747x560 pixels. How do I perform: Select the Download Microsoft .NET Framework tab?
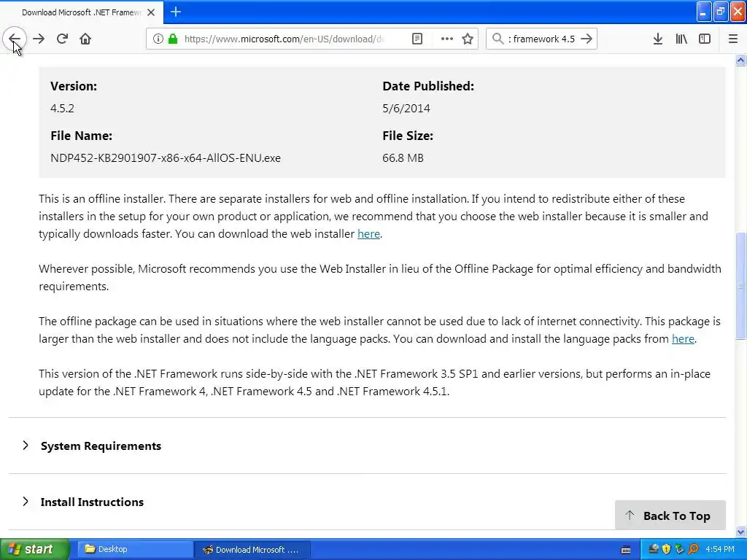[82, 12]
